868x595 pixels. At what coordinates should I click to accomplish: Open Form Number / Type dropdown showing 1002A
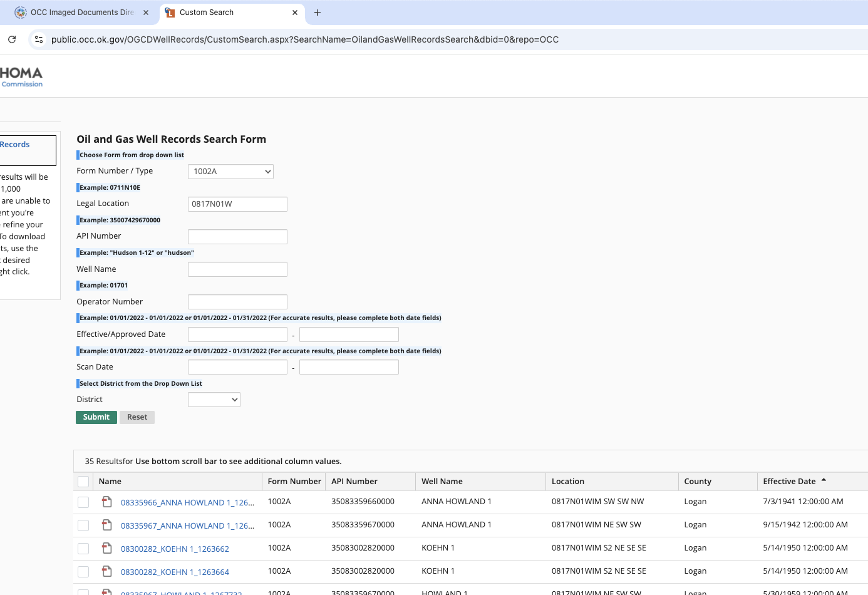pyautogui.click(x=230, y=172)
